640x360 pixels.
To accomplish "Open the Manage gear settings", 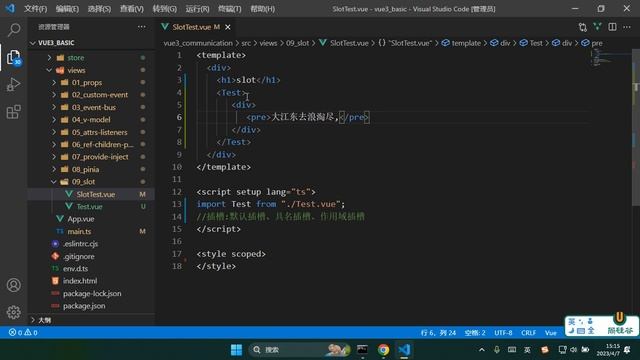I will click(13, 312).
